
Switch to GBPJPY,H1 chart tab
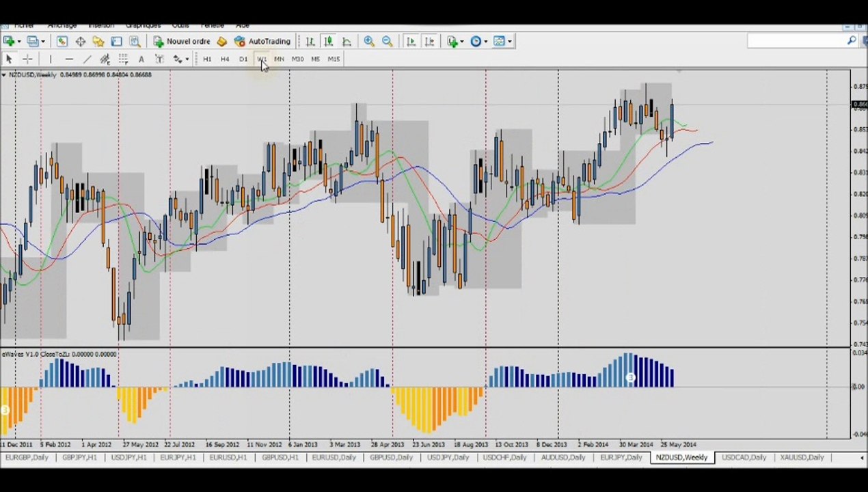[79, 457]
